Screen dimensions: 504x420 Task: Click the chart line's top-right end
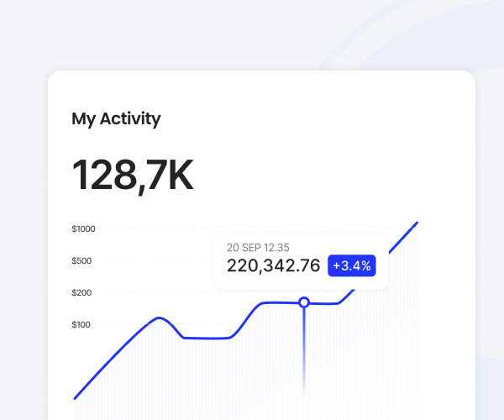[417, 223]
